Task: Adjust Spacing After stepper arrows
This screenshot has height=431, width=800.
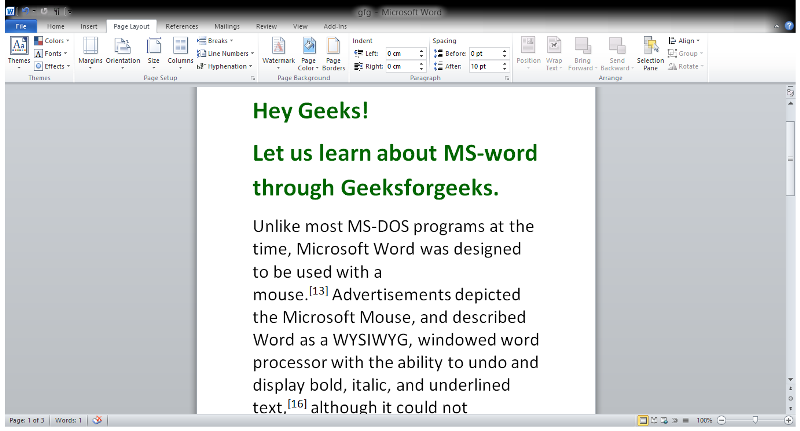Action: tap(505, 66)
